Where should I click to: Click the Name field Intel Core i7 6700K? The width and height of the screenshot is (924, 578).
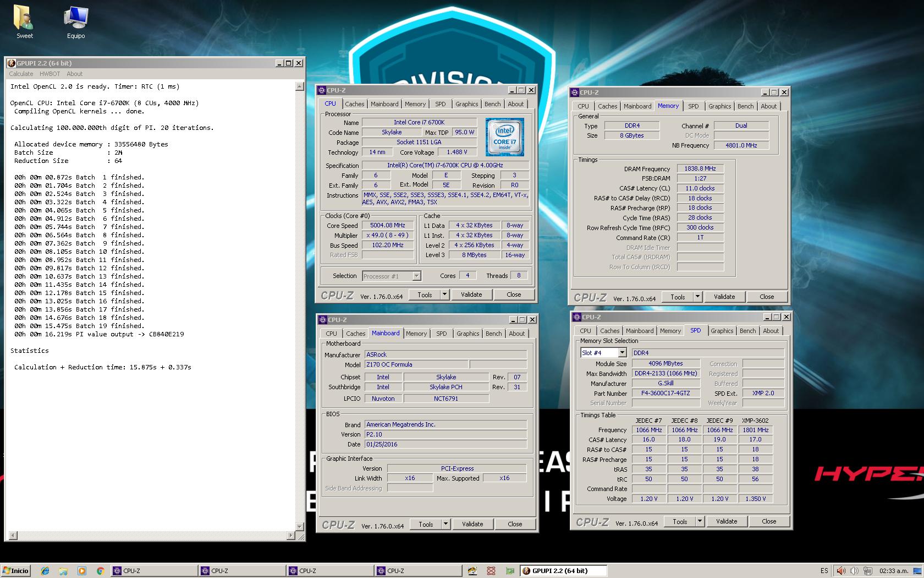coord(419,122)
